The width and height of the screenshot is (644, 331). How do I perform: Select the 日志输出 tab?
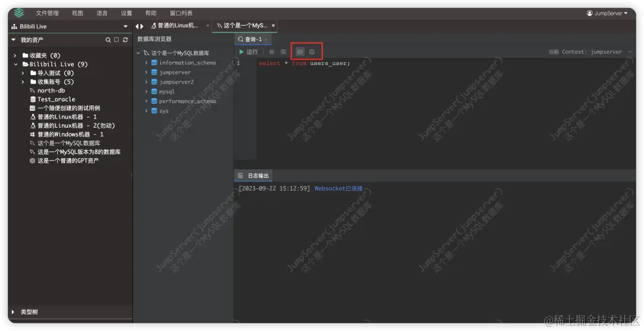[253, 175]
